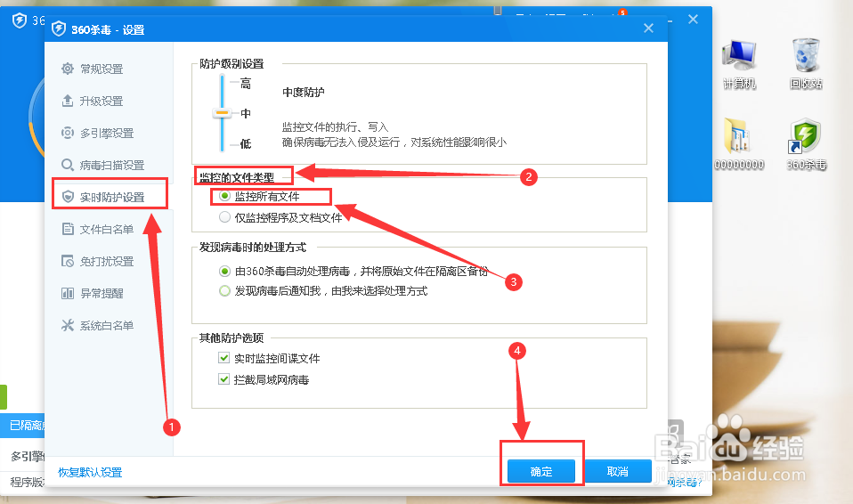The width and height of the screenshot is (853, 504).
Task: Set protection level to 低
Action: point(246,143)
